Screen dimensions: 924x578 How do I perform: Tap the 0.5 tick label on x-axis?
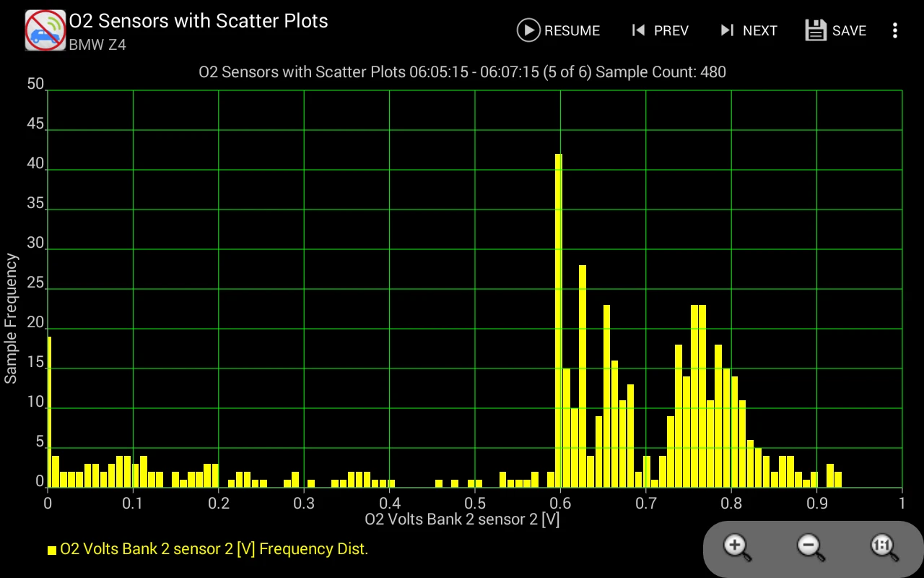click(474, 502)
